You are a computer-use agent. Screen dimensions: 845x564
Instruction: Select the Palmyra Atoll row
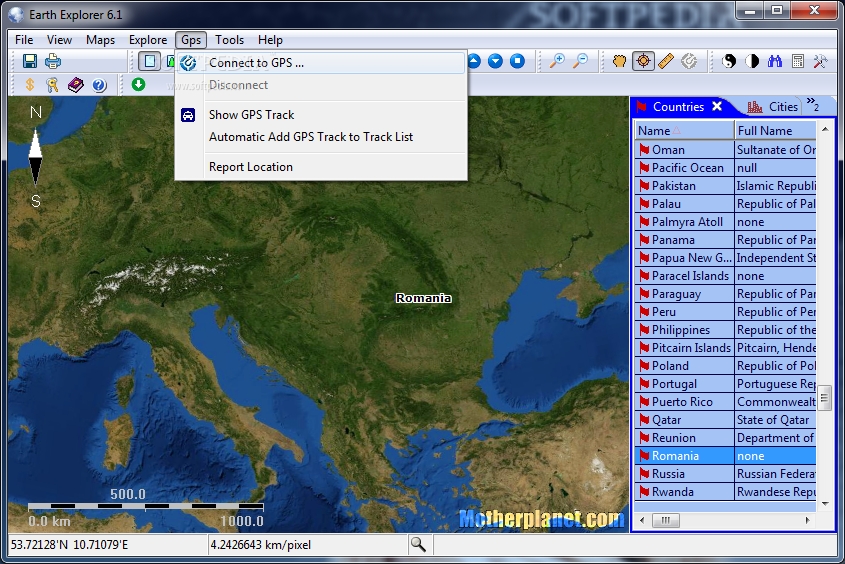coord(725,222)
